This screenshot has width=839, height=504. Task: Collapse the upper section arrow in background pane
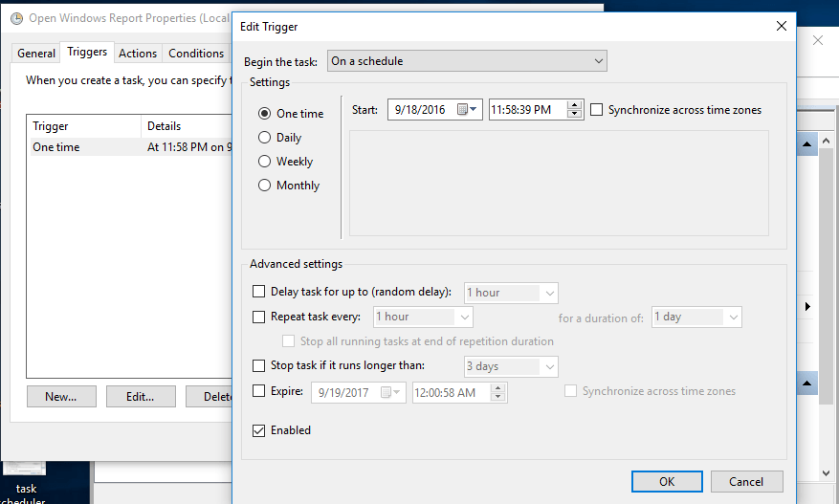[806, 143]
